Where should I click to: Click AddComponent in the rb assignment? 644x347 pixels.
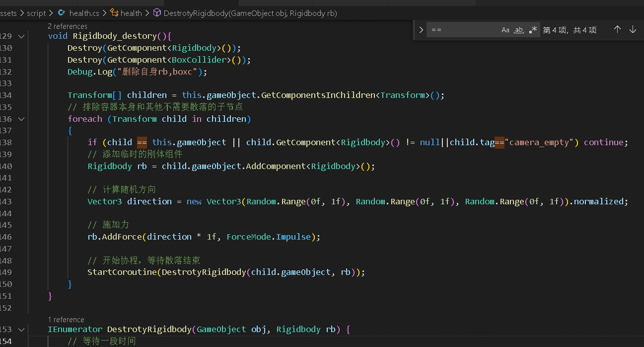pos(276,166)
